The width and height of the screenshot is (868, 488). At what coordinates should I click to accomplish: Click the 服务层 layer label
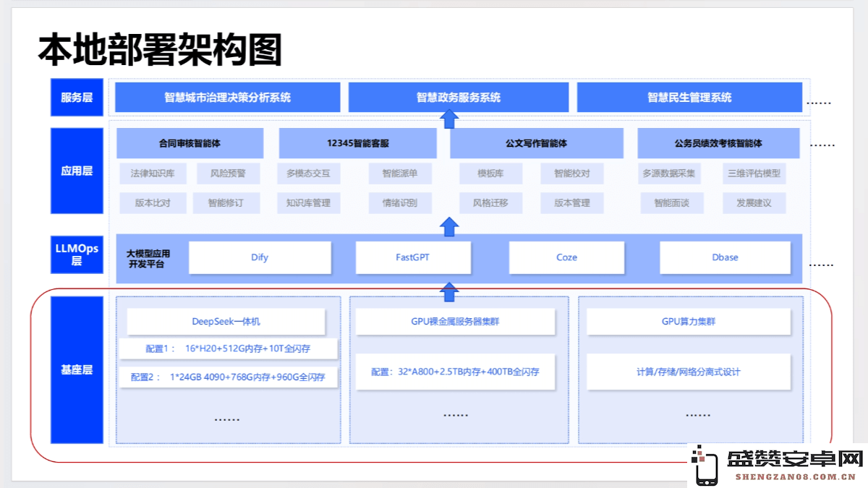pyautogui.click(x=77, y=98)
